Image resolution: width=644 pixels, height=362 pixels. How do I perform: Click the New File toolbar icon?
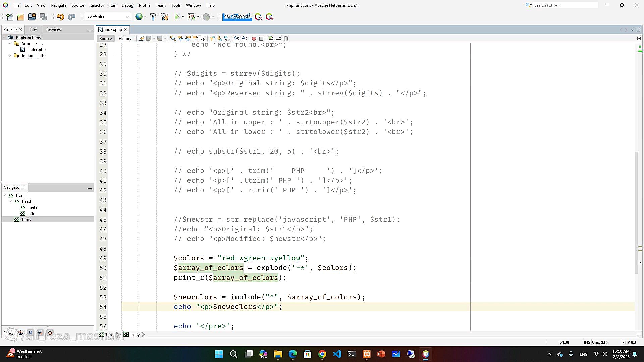[10, 17]
